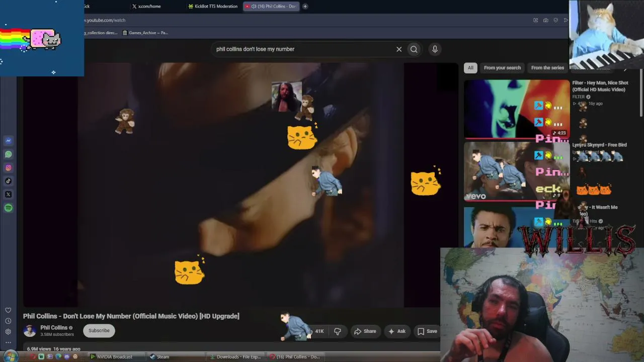Viewport: 644px width, 362px height.
Task: Click the Phil Collins video player
Action: coord(240,185)
